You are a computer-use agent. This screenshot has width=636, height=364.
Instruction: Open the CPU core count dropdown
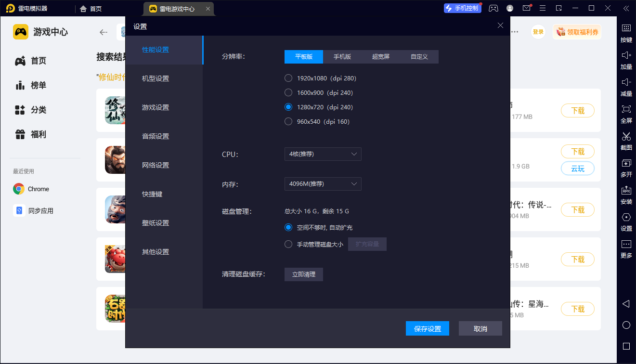(323, 154)
